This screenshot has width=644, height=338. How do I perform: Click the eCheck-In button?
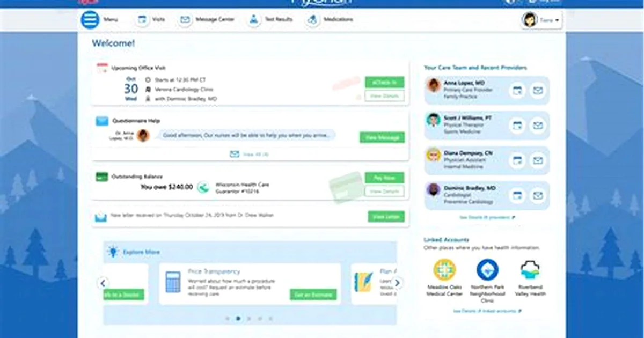tap(384, 82)
